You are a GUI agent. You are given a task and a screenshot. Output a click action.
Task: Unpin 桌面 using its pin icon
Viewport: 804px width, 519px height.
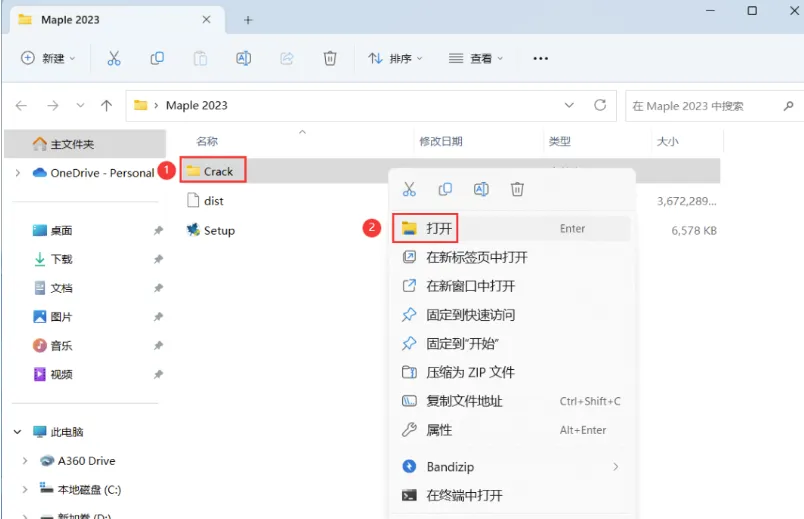[158, 230]
